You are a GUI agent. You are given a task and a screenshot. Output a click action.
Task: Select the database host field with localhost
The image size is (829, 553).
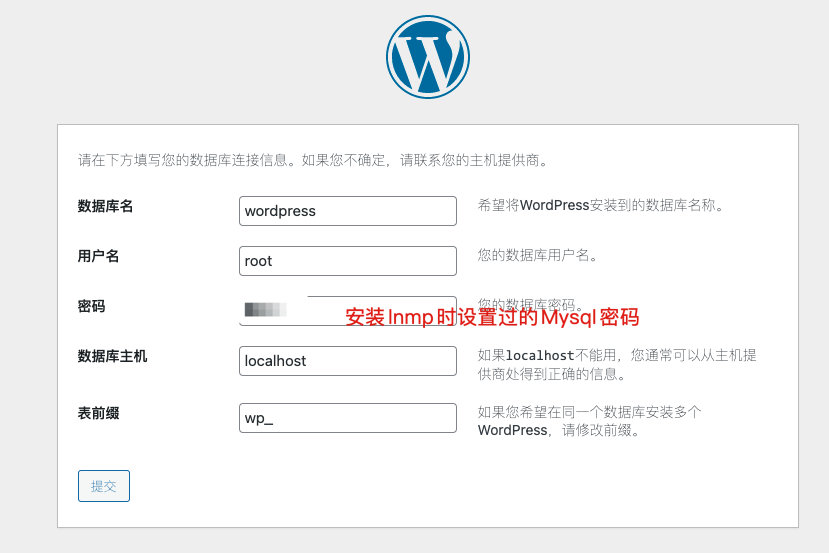(x=348, y=361)
